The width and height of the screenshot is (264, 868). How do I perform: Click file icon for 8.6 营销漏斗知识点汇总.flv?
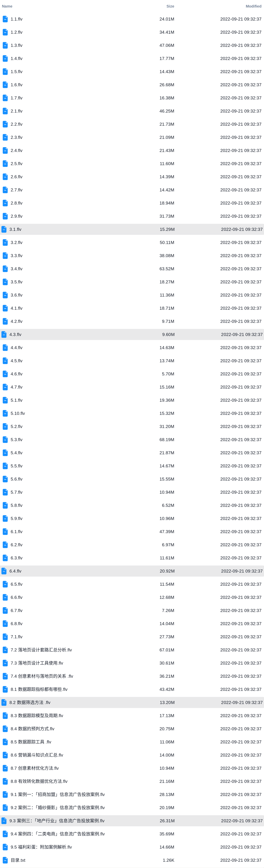pos(5,755)
